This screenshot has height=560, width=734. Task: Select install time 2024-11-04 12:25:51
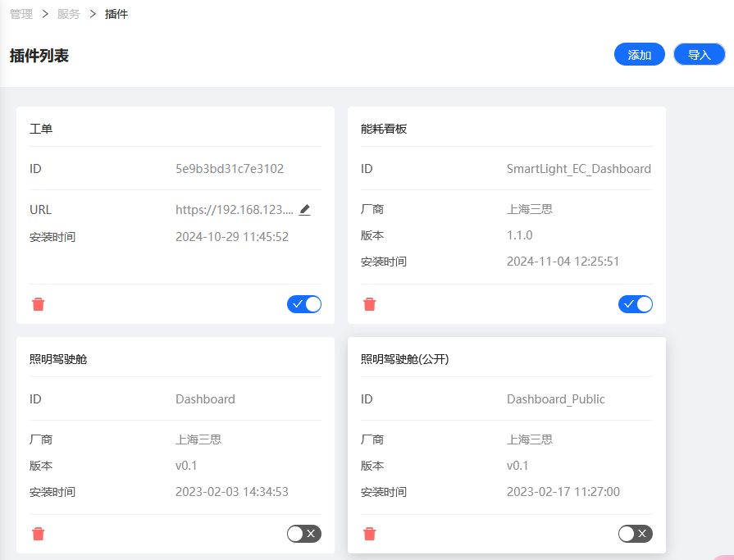(563, 261)
